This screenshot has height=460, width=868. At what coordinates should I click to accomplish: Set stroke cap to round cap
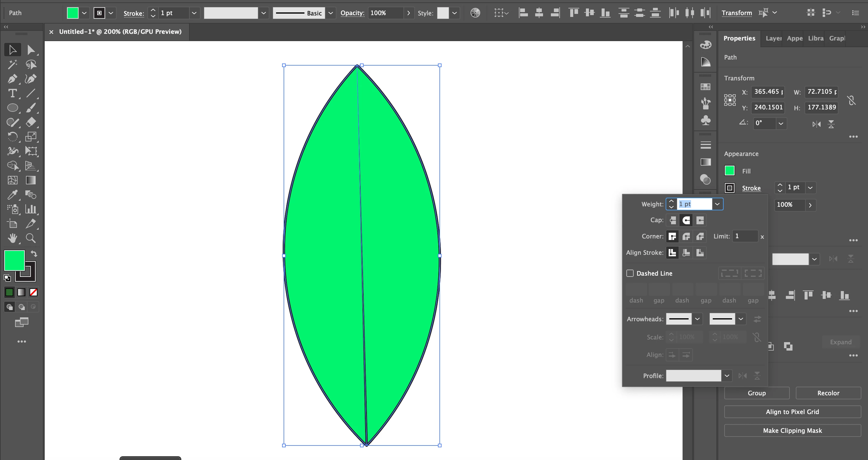coord(686,220)
